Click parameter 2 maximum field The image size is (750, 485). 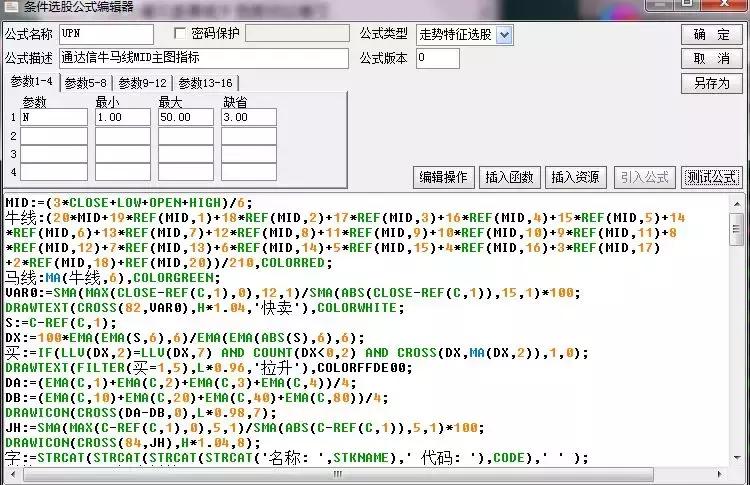(x=186, y=136)
